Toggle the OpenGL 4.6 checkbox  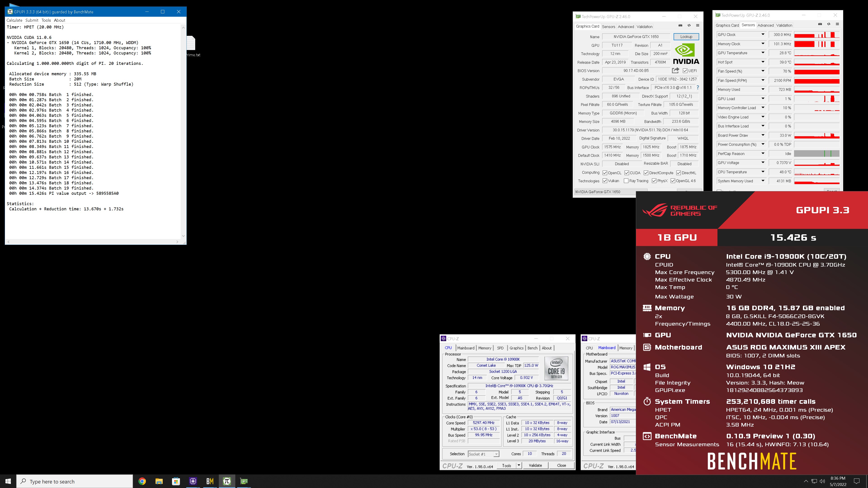(x=673, y=181)
